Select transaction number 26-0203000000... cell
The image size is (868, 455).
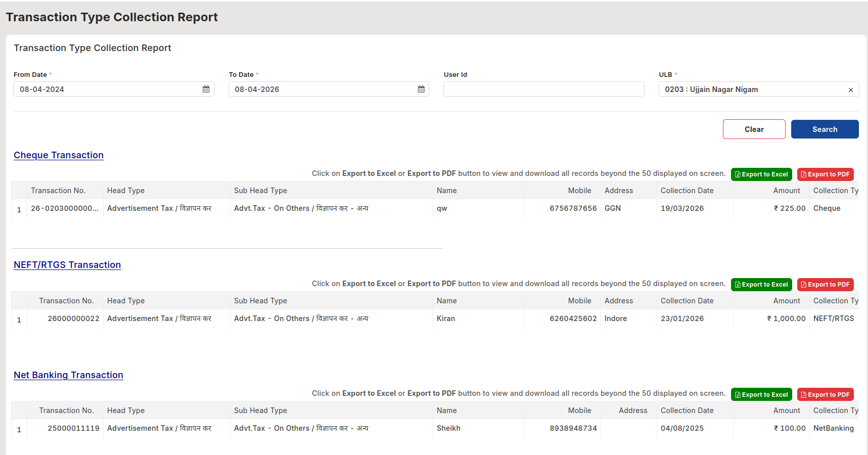(65, 208)
